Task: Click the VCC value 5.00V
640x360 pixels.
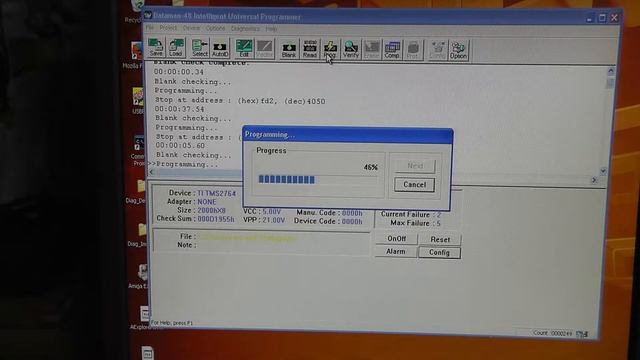Action: pyautogui.click(x=271, y=212)
